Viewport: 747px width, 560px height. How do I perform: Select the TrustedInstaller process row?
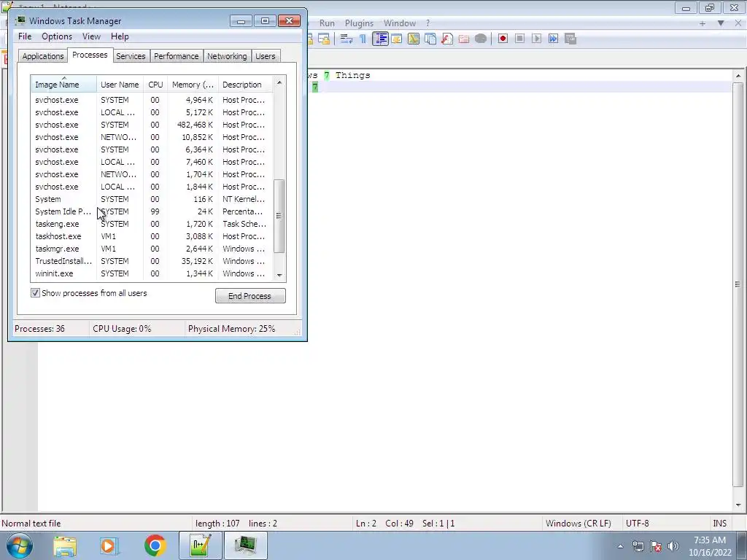152,261
